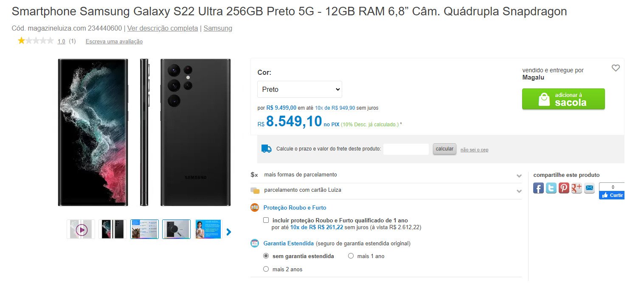644x287 pixels.
Task: Check incluir proteção Roubo e Furto box
Action: 266,220
